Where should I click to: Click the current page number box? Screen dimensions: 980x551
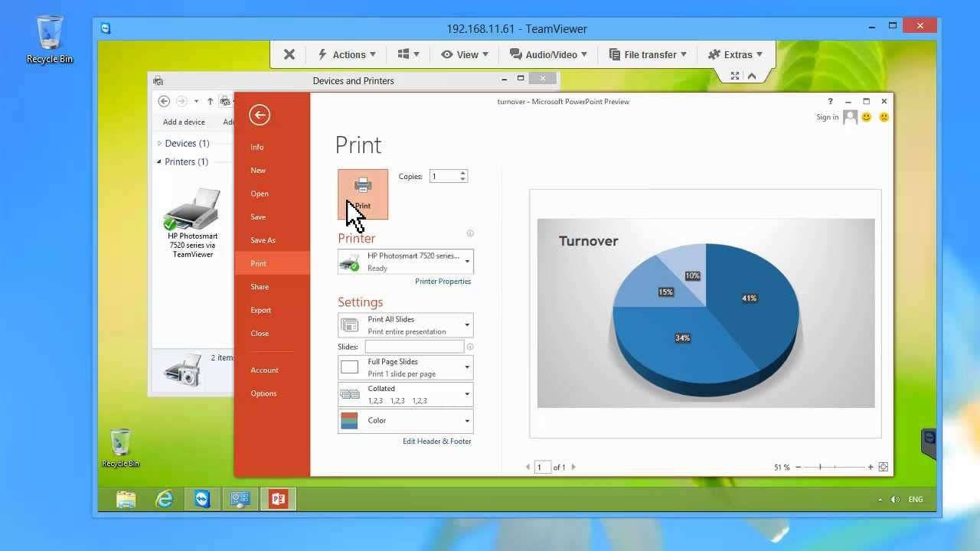click(542, 467)
